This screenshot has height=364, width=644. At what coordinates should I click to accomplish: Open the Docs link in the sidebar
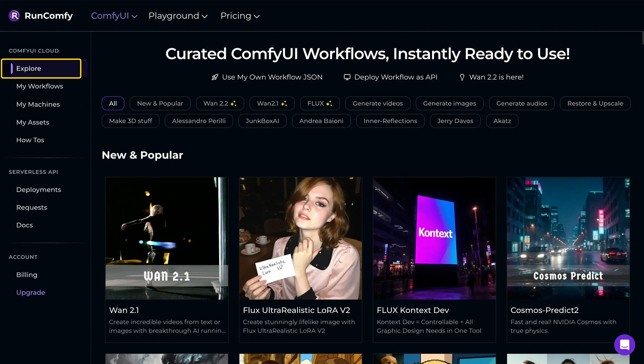click(25, 225)
